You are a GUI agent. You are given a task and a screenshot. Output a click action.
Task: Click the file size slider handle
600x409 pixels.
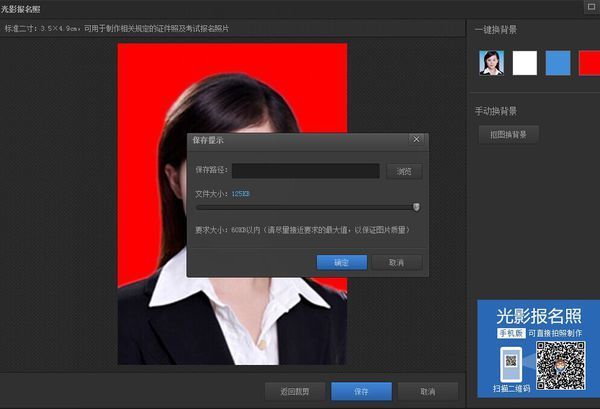416,207
